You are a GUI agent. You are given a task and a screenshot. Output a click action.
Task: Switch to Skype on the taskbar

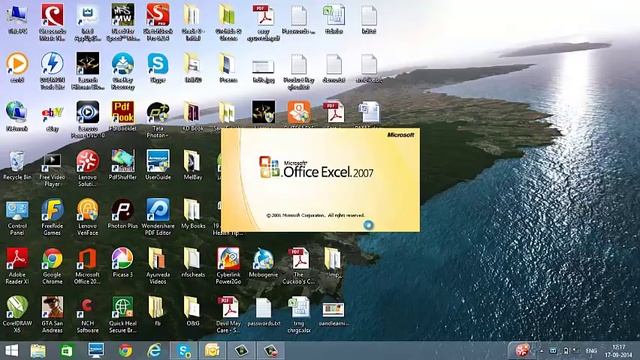[x=183, y=351]
